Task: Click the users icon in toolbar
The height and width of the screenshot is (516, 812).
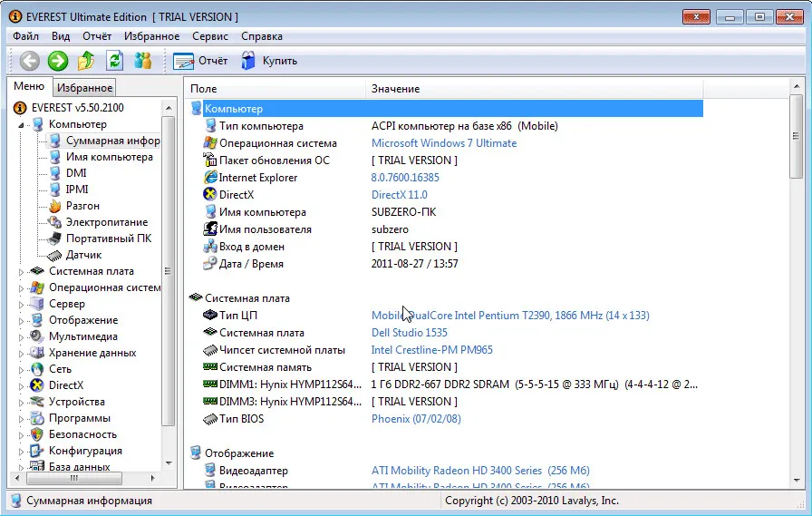Action: click(x=143, y=61)
